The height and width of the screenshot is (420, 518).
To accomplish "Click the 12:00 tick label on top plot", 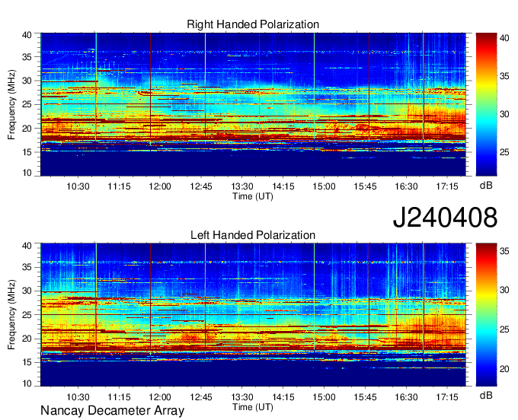I will [160, 186].
